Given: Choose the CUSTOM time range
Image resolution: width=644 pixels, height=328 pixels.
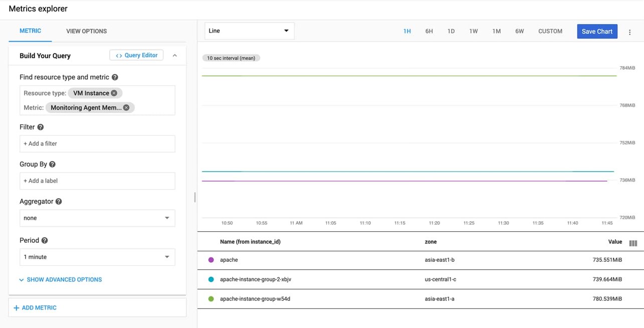Looking at the screenshot, I should click(550, 31).
